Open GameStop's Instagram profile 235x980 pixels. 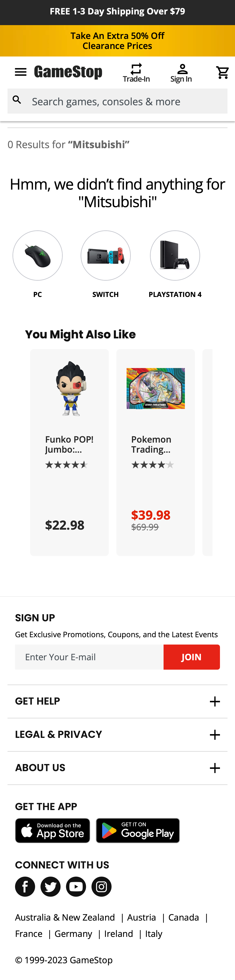point(101,887)
